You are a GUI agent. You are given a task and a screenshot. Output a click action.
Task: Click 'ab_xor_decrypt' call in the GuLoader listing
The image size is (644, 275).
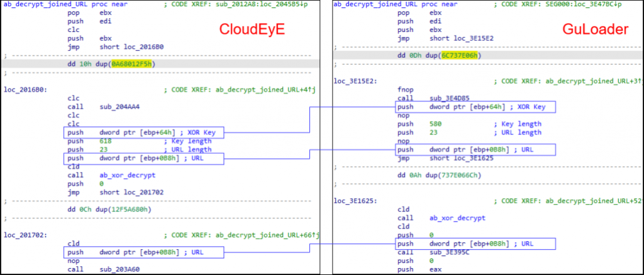[458, 218]
